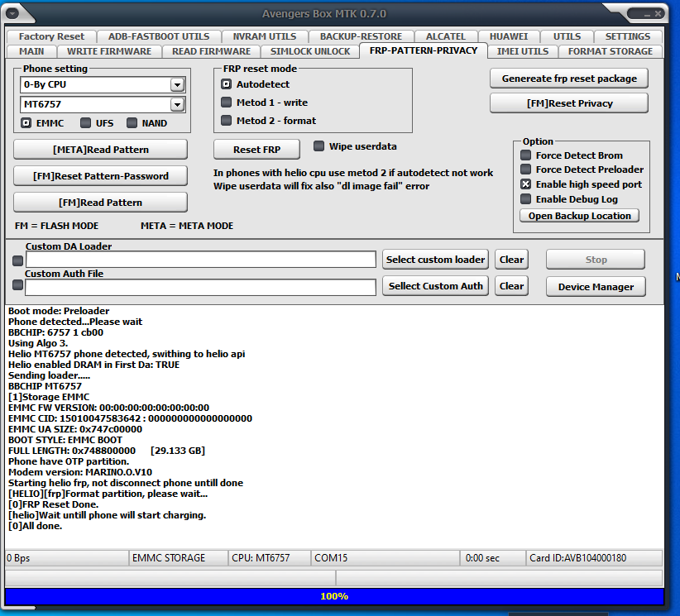Switch to ADB-FASTBOOT UTILS tab
The height and width of the screenshot is (616, 680).
point(159,36)
